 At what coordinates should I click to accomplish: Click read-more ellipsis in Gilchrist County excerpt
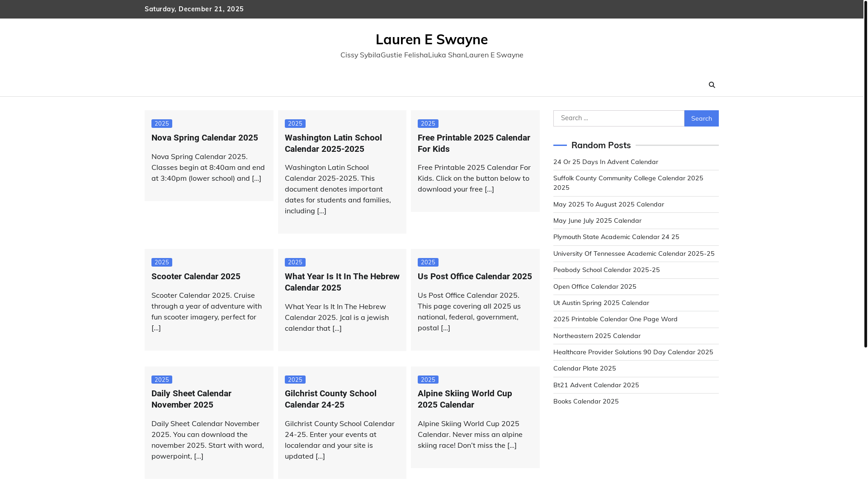(320, 456)
